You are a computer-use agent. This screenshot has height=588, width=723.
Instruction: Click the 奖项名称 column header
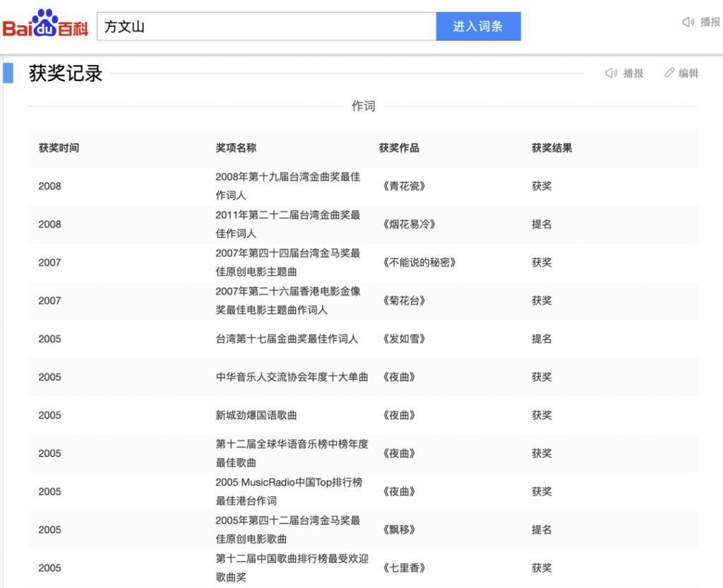click(236, 148)
